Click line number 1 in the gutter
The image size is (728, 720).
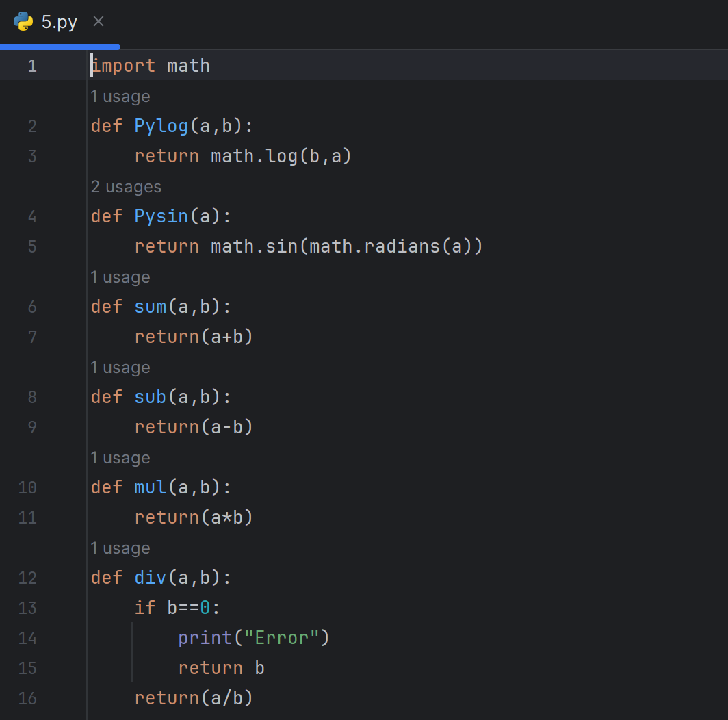pos(32,66)
